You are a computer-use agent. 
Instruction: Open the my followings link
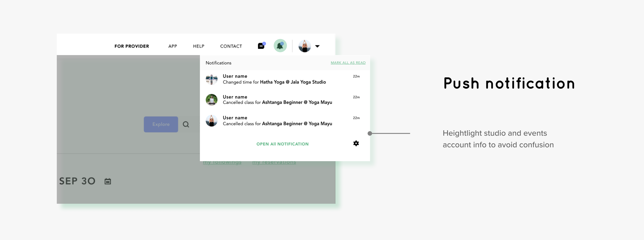pyautogui.click(x=222, y=162)
